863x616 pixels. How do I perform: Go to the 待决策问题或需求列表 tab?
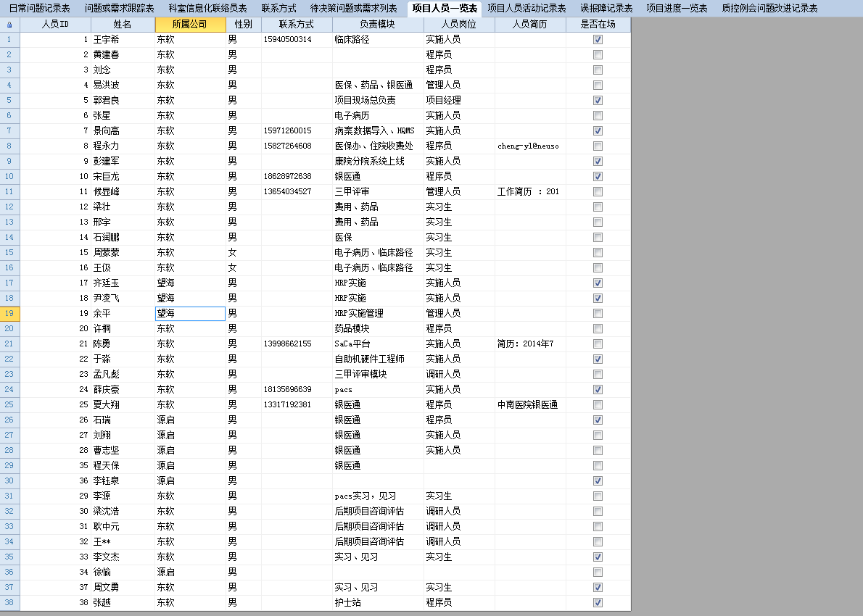click(x=353, y=8)
